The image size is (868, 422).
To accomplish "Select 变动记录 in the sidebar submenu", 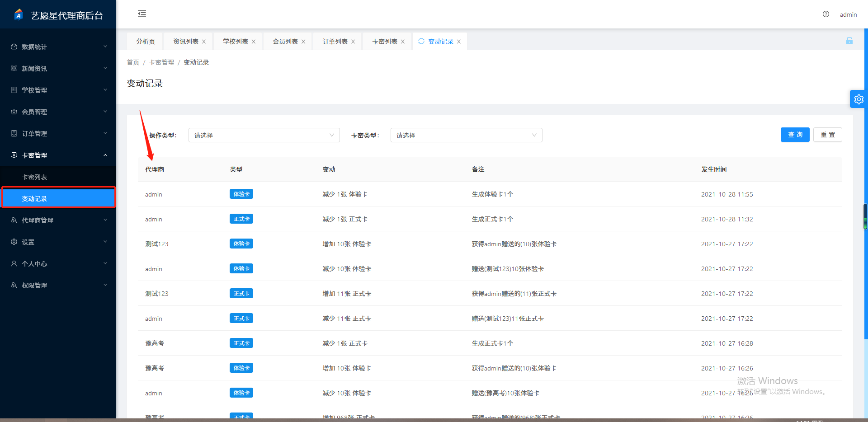I will pos(58,199).
